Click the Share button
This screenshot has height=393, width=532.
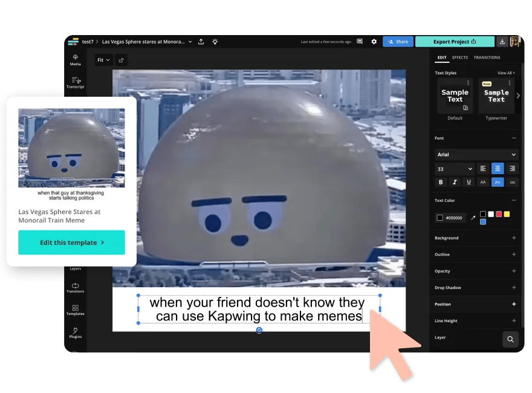click(398, 42)
